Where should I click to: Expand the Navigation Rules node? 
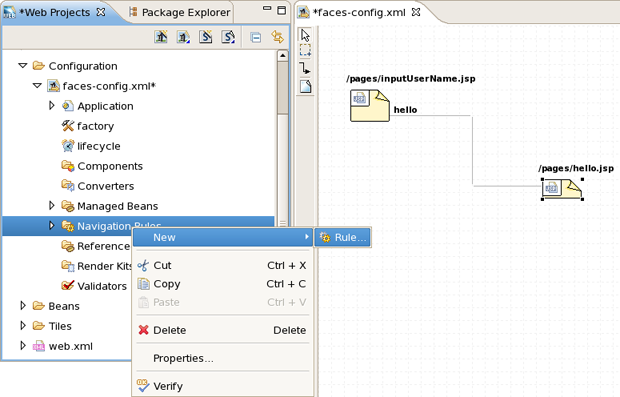click(x=51, y=225)
